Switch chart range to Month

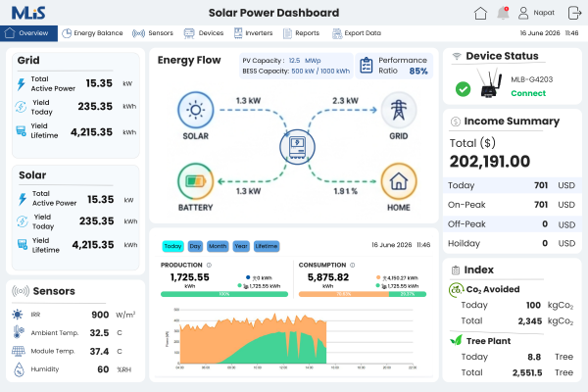tap(218, 246)
